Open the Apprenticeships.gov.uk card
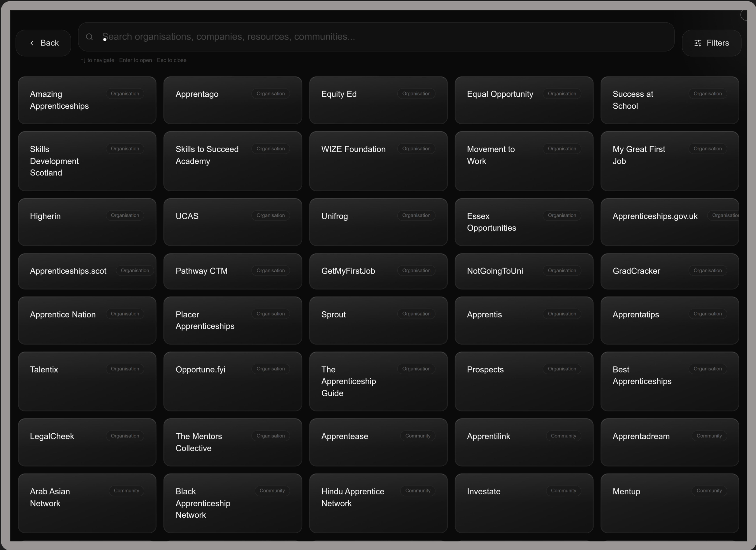756x550 pixels. coord(670,222)
